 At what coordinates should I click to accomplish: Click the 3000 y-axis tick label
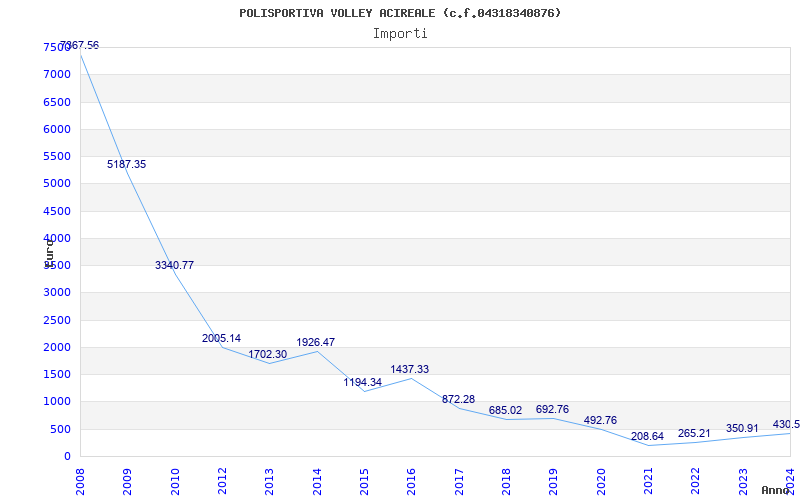pyautogui.click(x=57, y=293)
